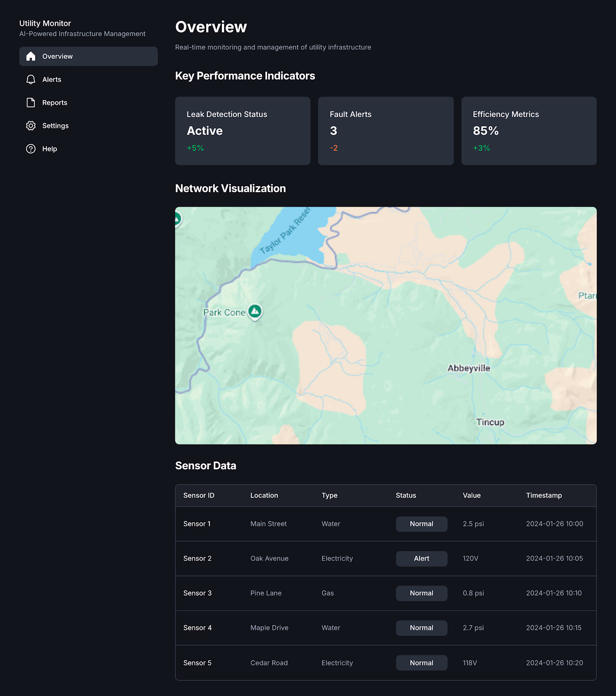
Task: Open the Fault Alerts card
Action: coord(385,131)
